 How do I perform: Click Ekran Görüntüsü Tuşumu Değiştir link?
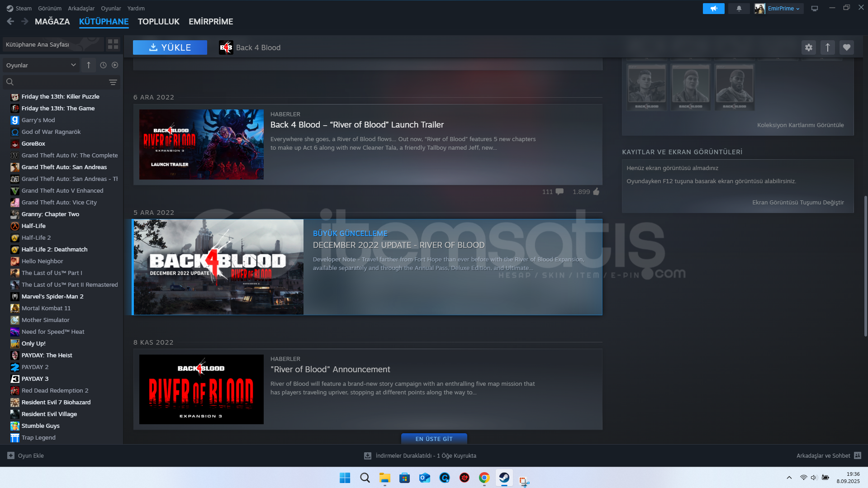[x=798, y=202]
